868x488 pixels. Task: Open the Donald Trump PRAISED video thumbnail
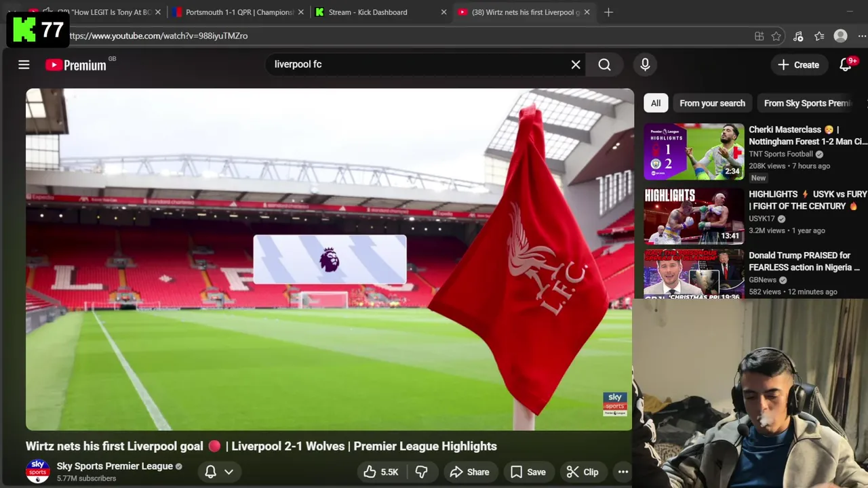click(694, 274)
